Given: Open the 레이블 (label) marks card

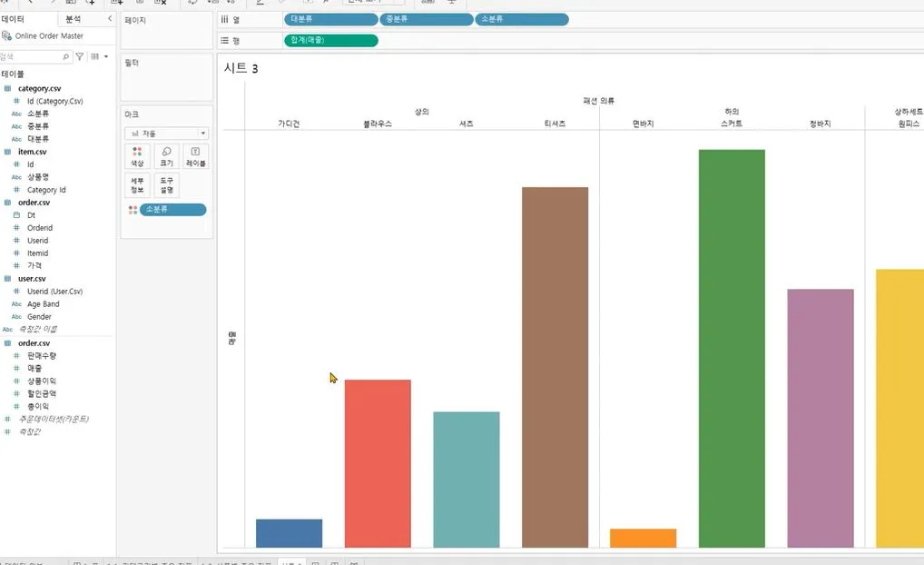Looking at the screenshot, I should click(x=196, y=156).
